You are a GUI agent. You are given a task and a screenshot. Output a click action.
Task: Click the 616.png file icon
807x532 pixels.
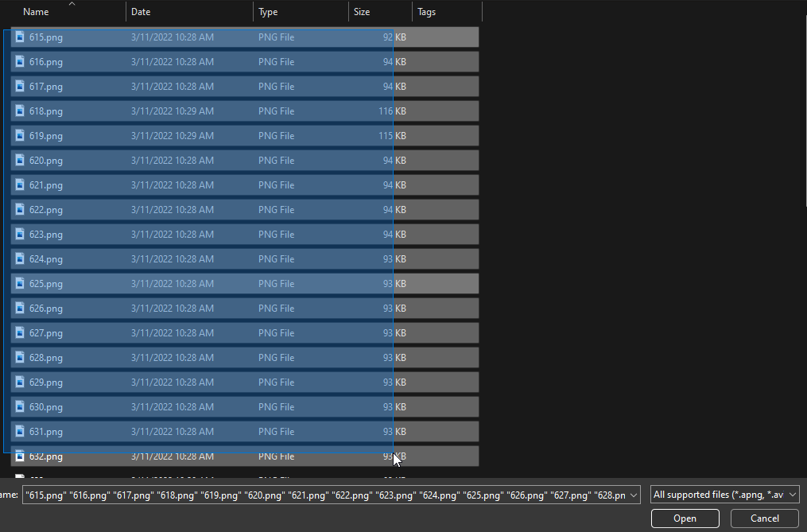point(20,62)
